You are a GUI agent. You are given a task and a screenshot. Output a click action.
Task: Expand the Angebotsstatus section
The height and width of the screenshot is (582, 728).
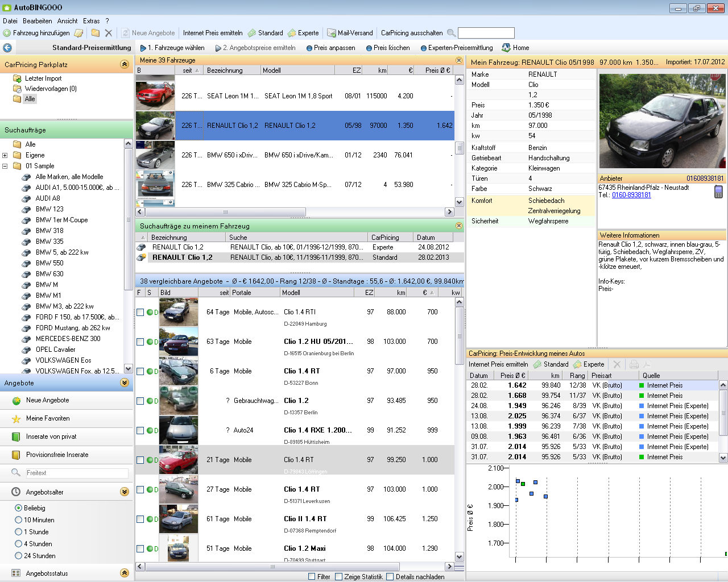[x=125, y=573]
